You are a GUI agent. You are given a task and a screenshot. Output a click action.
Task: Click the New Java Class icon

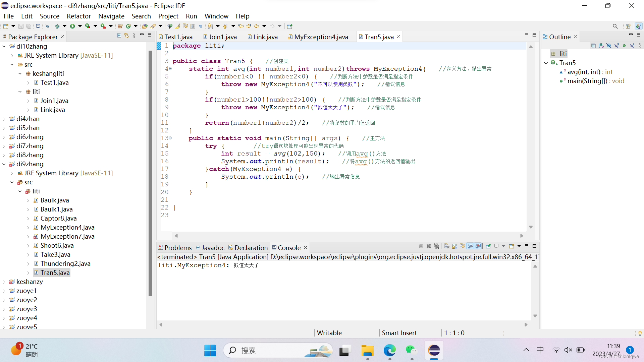tap(128, 26)
